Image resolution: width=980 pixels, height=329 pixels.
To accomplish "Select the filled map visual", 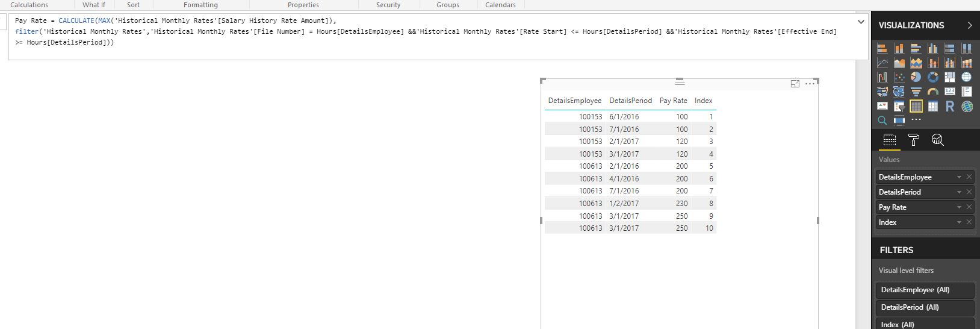I will (x=882, y=92).
